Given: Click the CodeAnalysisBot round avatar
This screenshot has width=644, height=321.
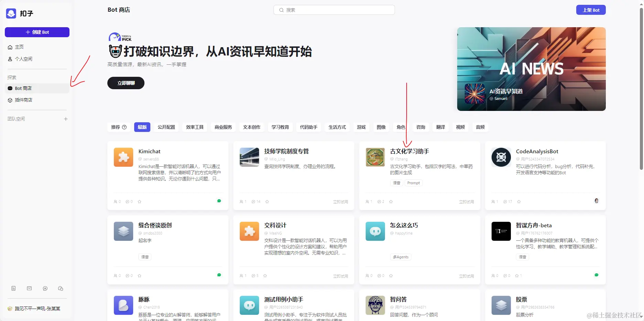Looking at the screenshot, I should (501, 157).
